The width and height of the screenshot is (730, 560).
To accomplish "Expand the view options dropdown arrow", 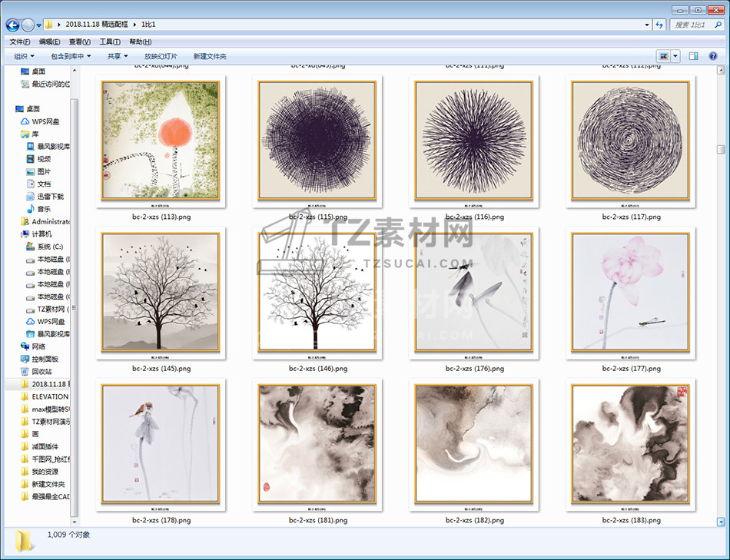I will (675, 56).
